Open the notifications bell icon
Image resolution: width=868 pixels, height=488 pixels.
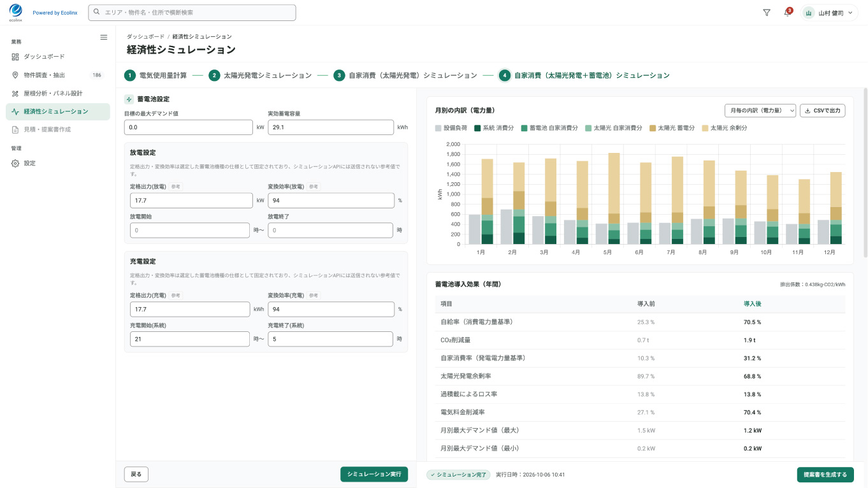click(787, 13)
